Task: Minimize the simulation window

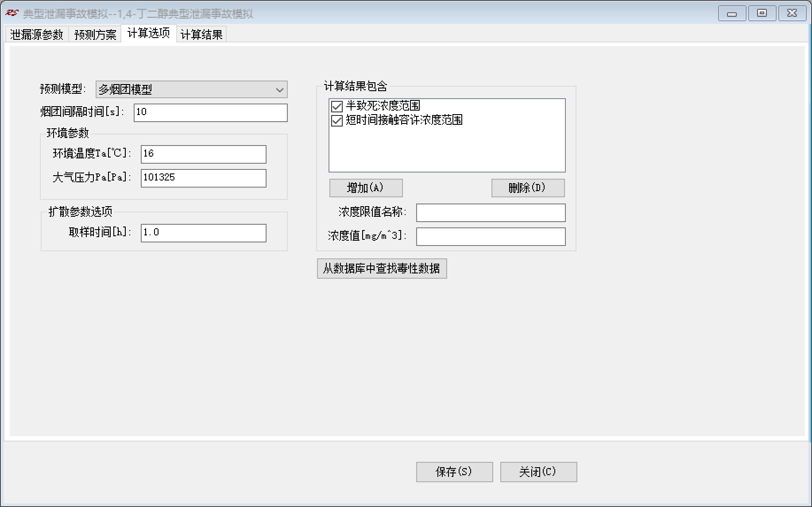Action: click(x=732, y=14)
